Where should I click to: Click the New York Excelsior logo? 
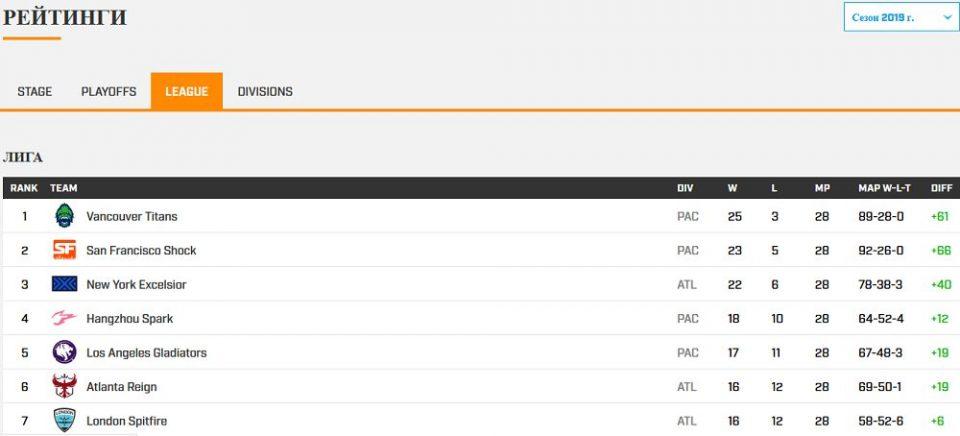pos(64,284)
